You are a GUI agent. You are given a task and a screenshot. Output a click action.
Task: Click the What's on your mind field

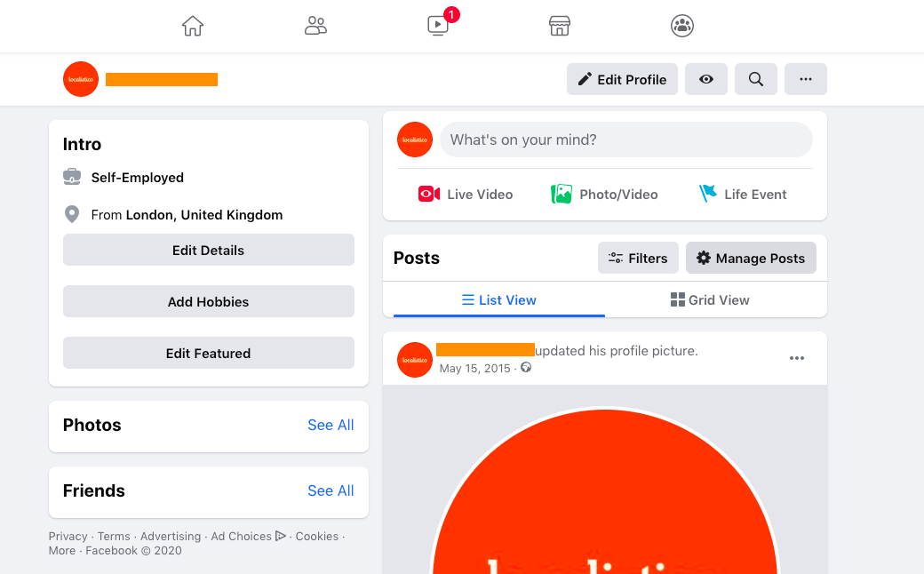[625, 140]
